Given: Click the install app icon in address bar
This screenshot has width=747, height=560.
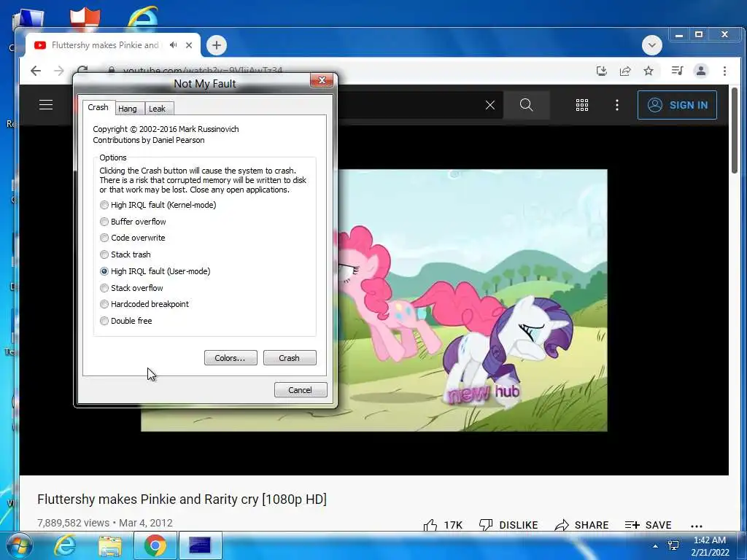Looking at the screenshot, I should coord(601,71).
